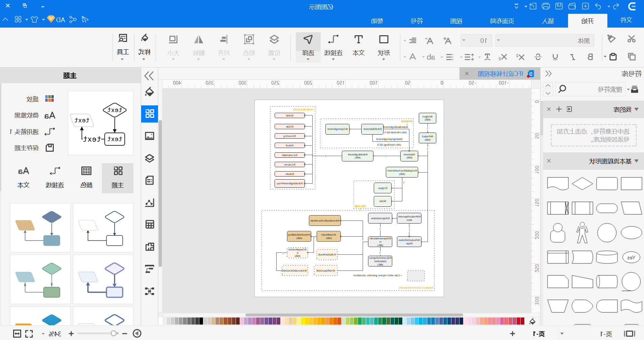Click the Cut scissors icon
This screenshot has height=340, width=644.
click(x=632, y=39)
